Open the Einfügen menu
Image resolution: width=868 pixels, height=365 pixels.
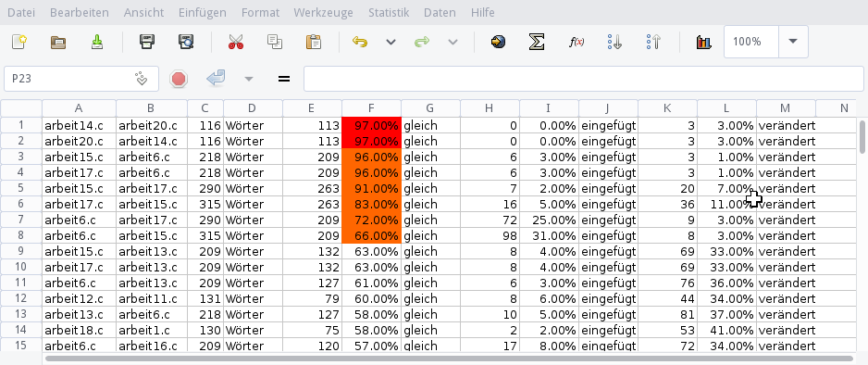202,12
